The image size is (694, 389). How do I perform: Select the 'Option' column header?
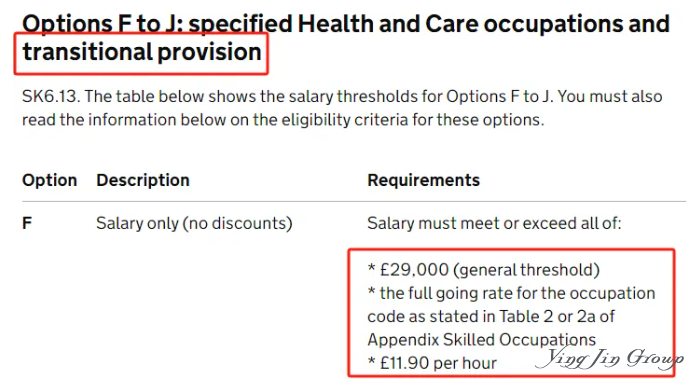pos(50,180)
